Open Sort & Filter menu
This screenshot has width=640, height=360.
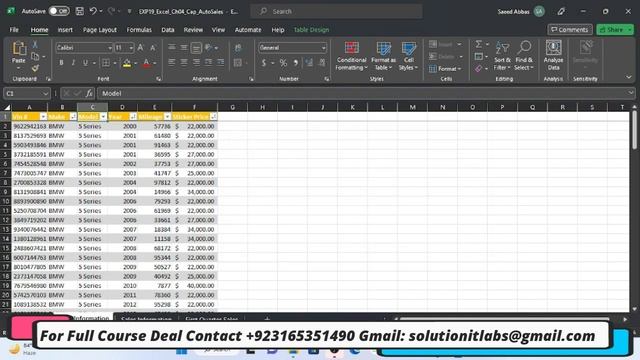502,56
